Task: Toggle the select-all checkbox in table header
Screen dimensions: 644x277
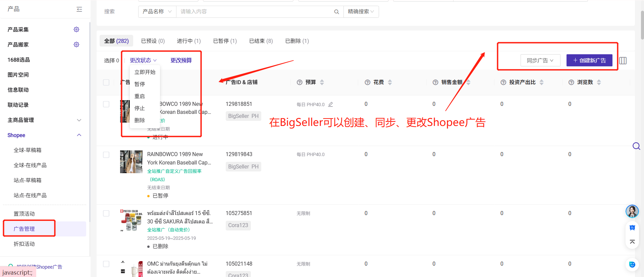Action: (106, 82)
